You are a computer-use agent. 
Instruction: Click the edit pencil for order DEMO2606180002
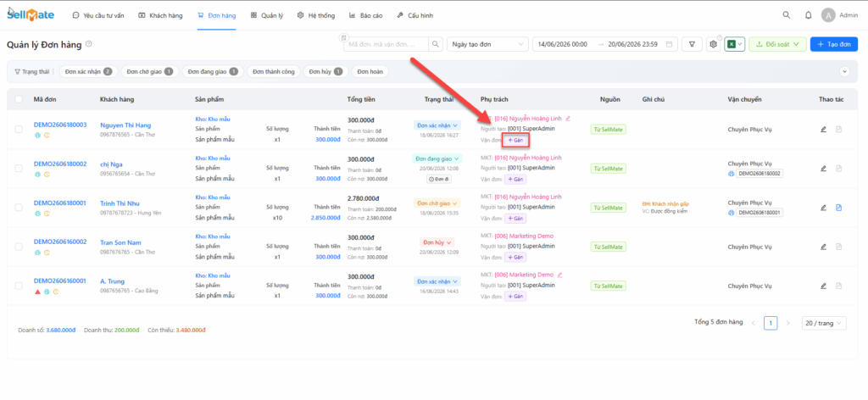[823, 168]
